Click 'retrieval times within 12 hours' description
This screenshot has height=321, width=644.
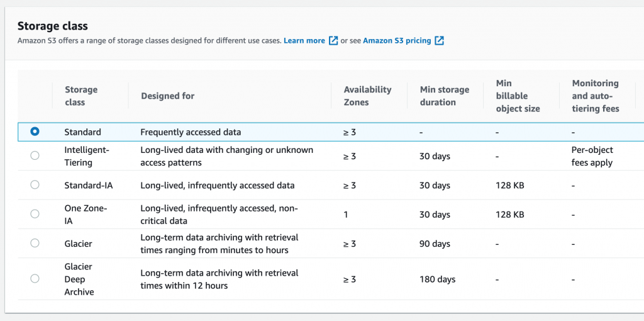click(219, 279)
